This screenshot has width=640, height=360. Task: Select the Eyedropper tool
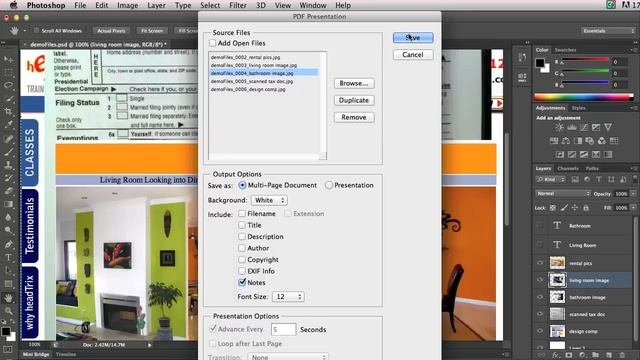coord(8,125)
